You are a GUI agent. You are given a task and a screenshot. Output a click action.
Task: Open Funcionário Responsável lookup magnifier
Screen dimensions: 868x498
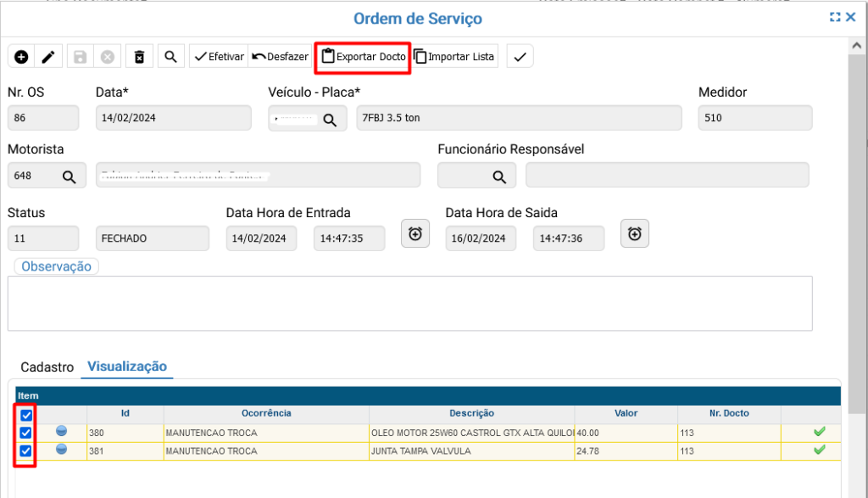coord(499,176)
